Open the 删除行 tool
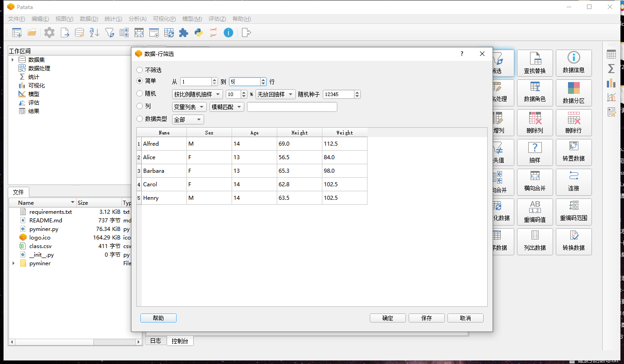The image size is (624, 364). coord(573,123)
